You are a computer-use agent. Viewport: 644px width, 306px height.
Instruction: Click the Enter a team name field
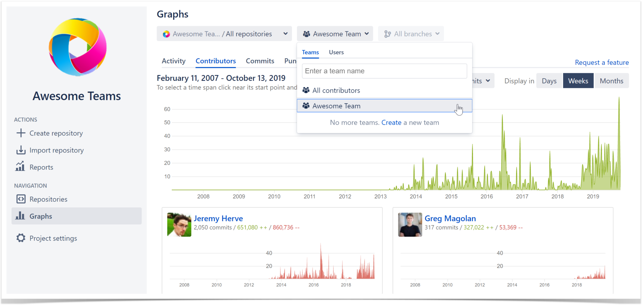384,71
